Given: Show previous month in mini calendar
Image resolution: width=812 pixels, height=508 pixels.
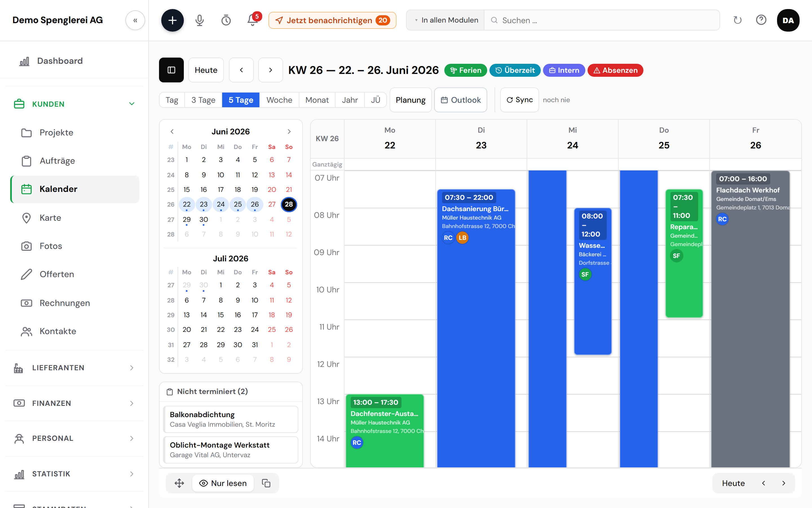Looking at the screenshot, I should [x=172, y=131].
